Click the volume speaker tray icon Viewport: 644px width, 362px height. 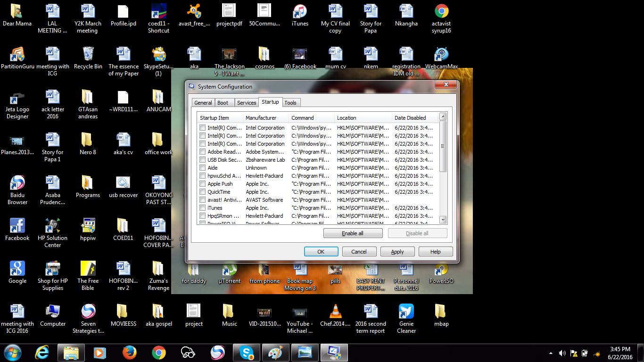pyautogui.click(x=562, y=353)
